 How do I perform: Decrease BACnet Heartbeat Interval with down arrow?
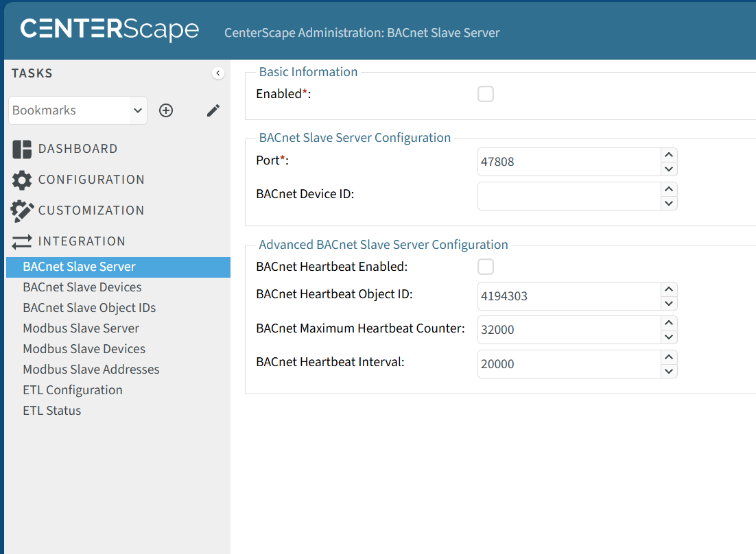click(669, 371)
